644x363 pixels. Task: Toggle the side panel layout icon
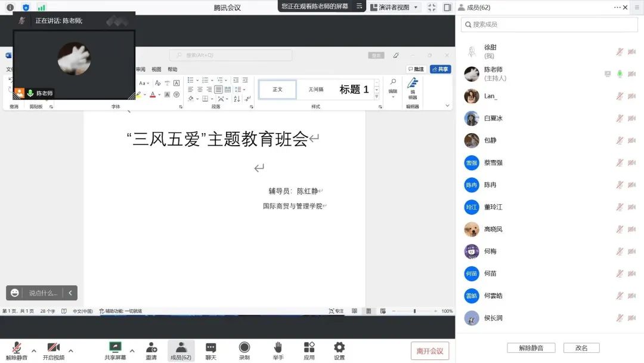coord(447,7)
